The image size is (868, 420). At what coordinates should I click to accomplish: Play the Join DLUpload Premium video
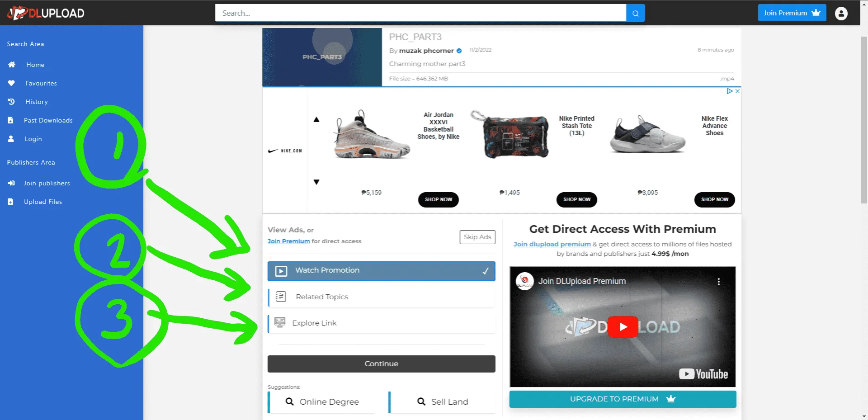[623, 326]
